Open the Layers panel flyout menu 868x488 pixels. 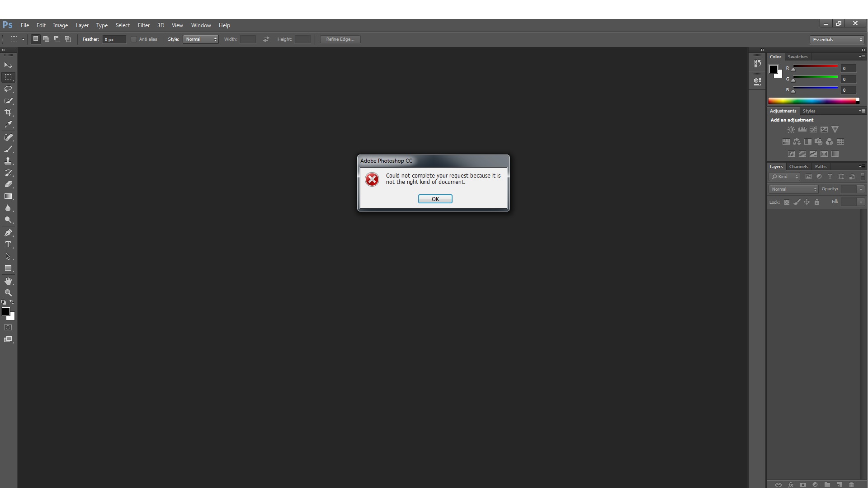[x=862, y=166]
